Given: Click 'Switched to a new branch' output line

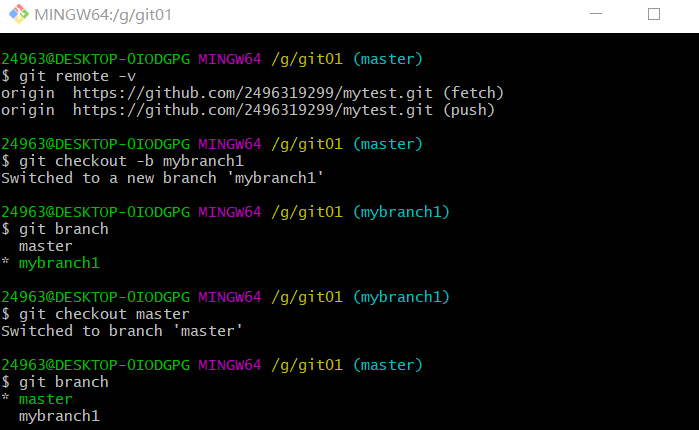Looking at the screenshot, I should click(163, 178).
